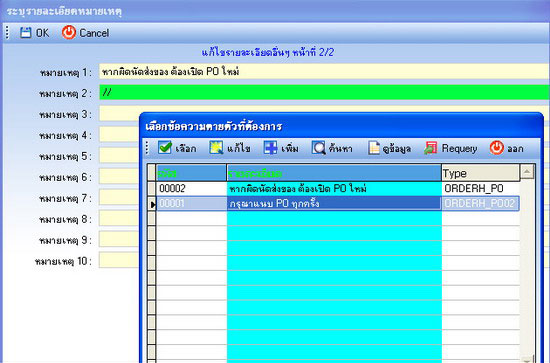The height and width of the screenshot is (363, 550).
Task: Click the รายละเอียด column header
Action: coord(334,173)
